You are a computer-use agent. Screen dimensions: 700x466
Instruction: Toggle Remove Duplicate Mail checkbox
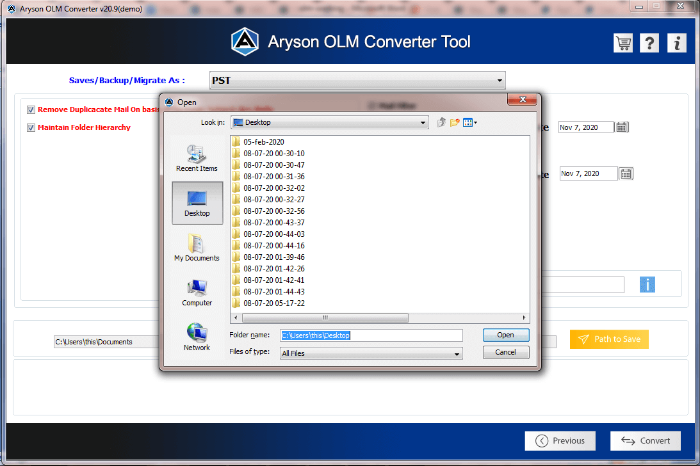[x=31, y=110]
